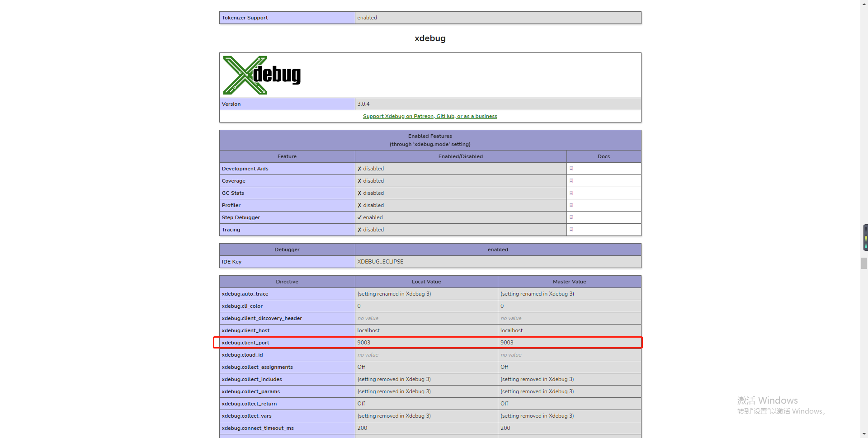This screenshot has height=438, width=868.
Task: Click the xdebug.client_port directive name
Action: click(x=245, y=343)
